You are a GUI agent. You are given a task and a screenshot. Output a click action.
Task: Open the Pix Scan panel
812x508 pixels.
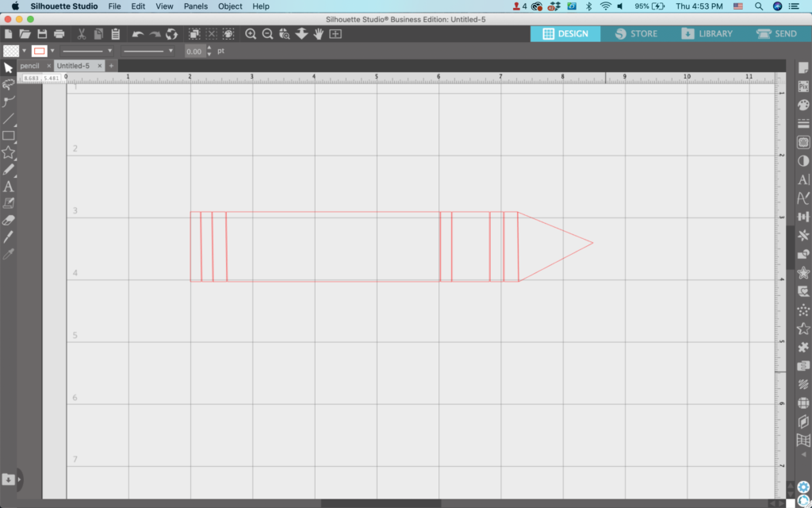pyautogui.click(x=803, y=87)
